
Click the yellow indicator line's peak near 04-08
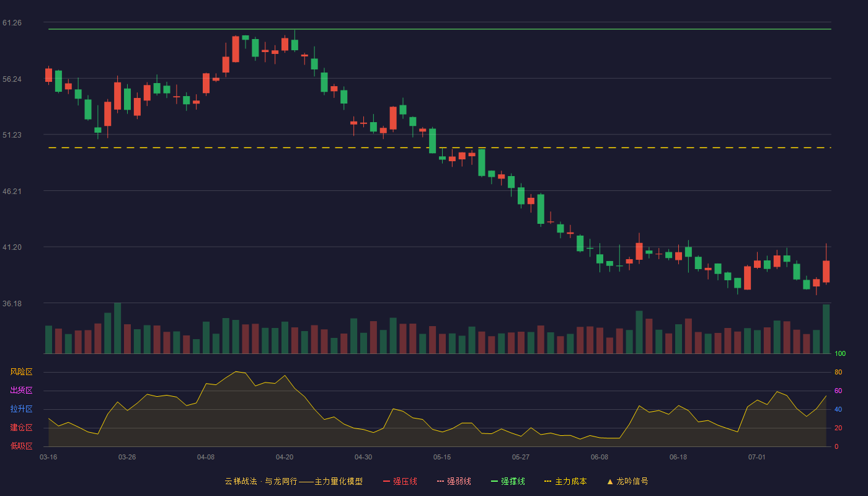coord(236,371)
